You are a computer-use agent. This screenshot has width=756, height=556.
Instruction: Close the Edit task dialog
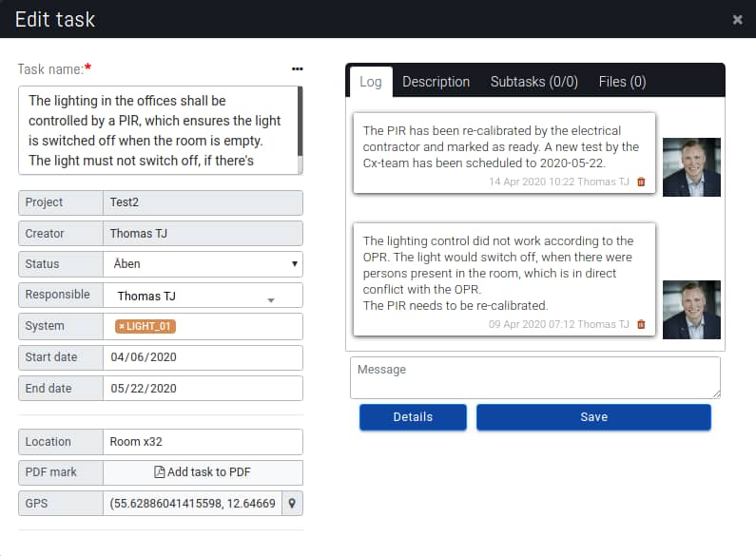pos(737,20)
